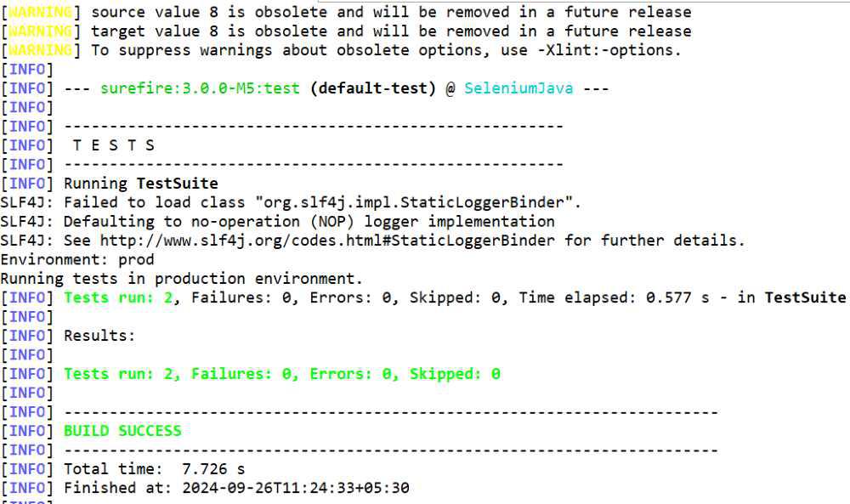This screenshot has width=850, height=504.
Task: Click the bold (default-test) execution label
Action: pos(373,88)
